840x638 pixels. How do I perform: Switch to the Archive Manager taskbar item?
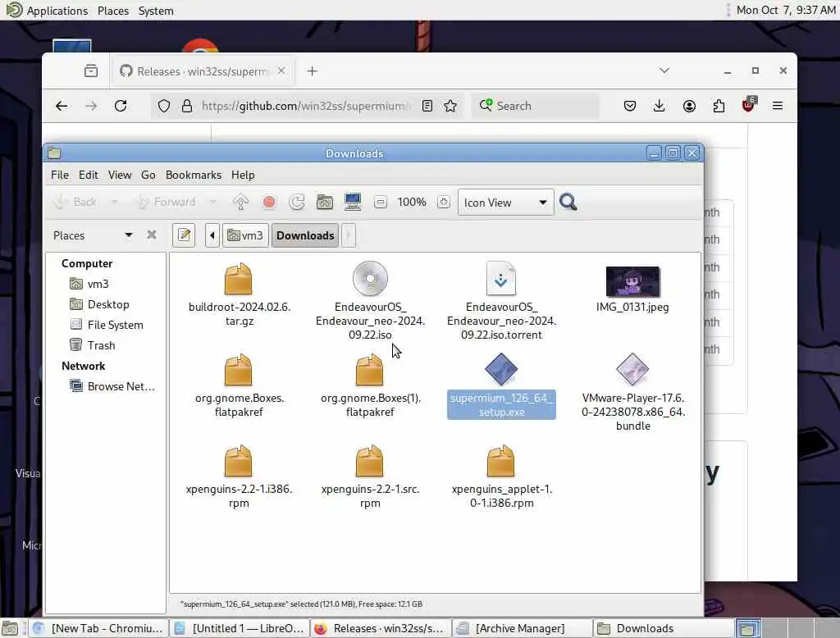pyautogui.click(x=523, y=628)
